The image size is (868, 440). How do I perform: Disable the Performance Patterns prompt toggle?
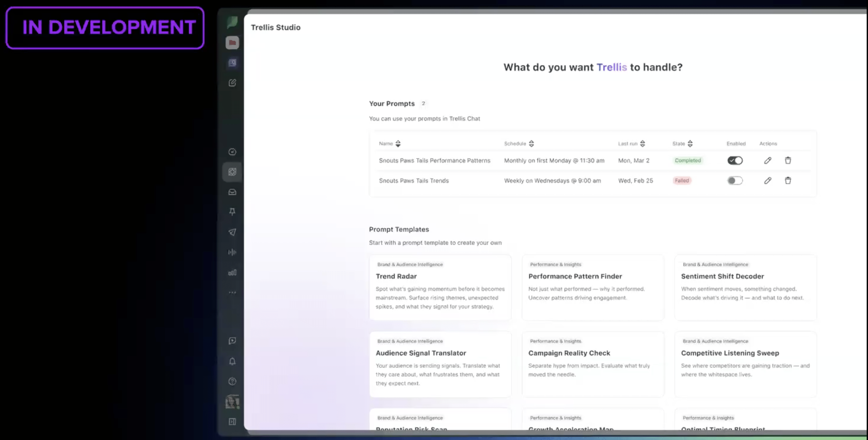click(735, 160)
